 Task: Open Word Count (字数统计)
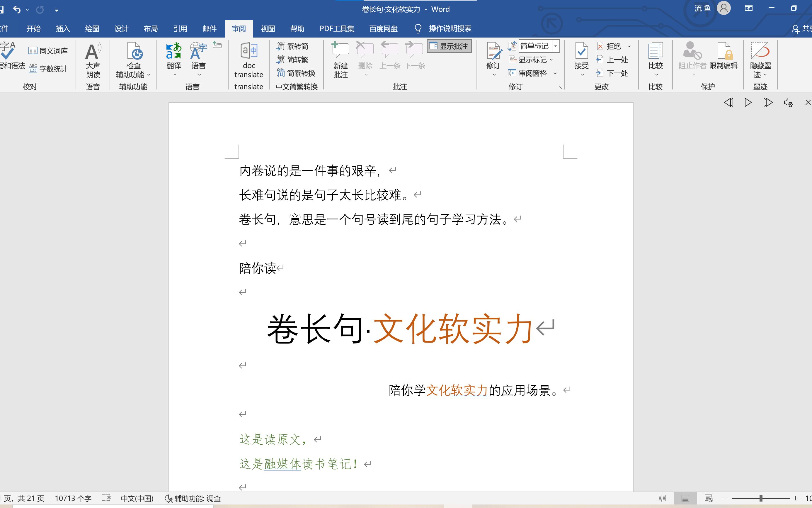(x=48, y=69)
